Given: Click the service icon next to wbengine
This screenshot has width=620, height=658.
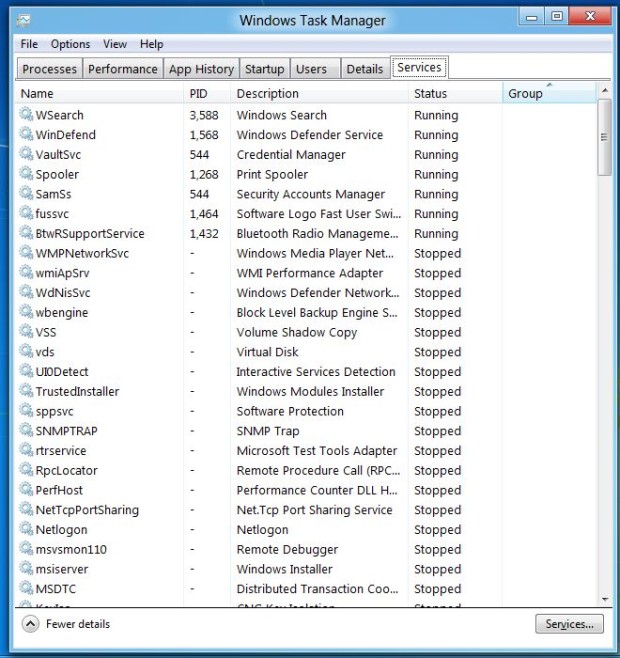Looking at the screenshot, I should (26, 311).
